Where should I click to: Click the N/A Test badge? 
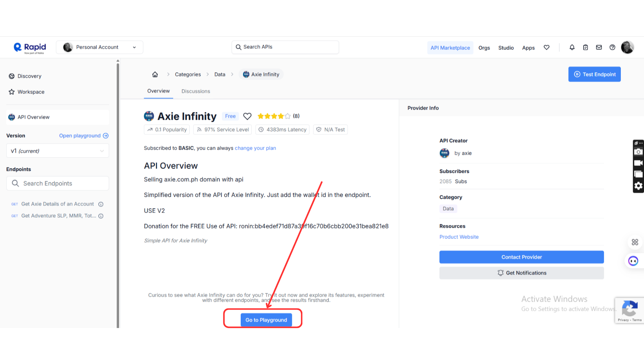pyautogui.click(x=330, y=130)
